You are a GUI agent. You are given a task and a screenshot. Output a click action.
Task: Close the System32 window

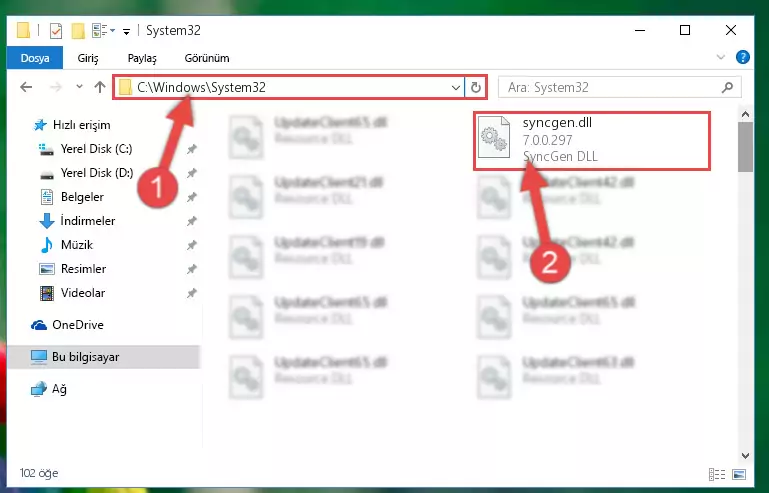[730, 30]
